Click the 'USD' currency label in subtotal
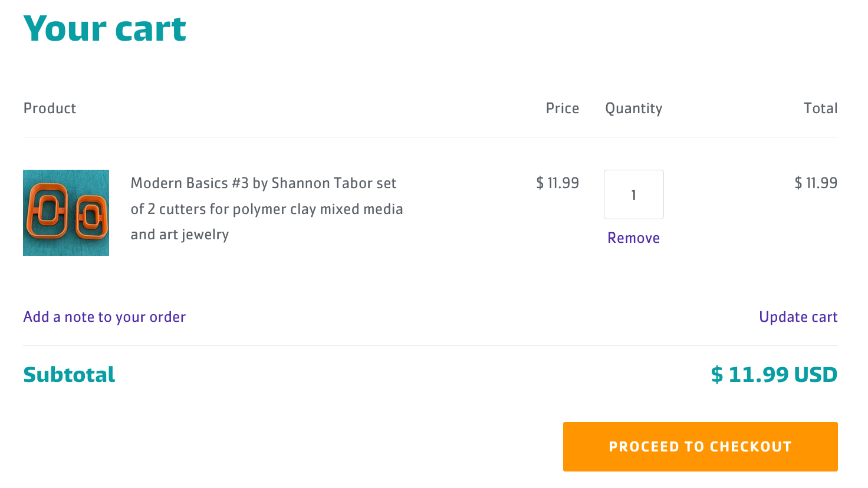This screenshot has width=868, height=488. (x=816, y=375)
